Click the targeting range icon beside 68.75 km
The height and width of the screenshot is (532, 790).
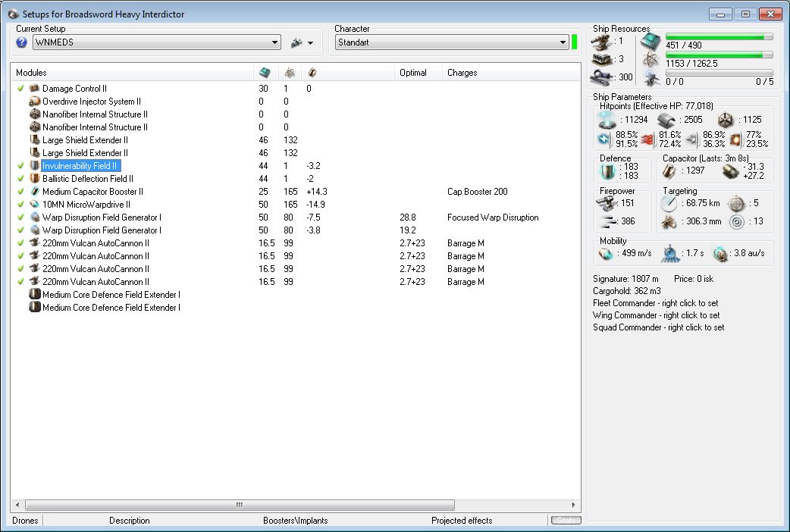(x=669, y=204)
